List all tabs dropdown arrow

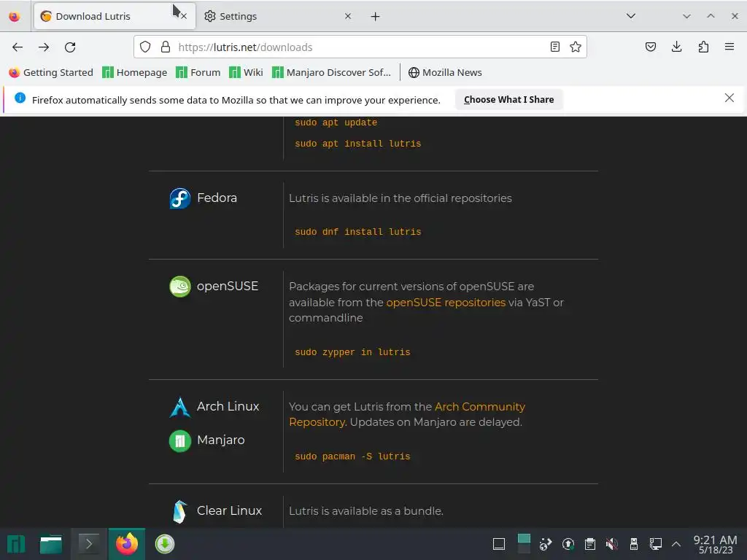click(631, 16)
